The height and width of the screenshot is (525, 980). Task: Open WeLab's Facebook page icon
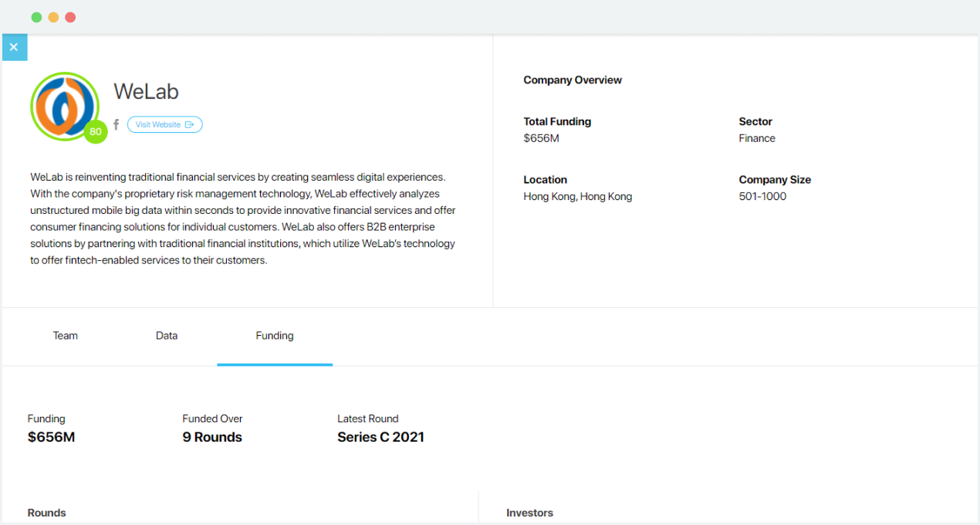[117, 124]
